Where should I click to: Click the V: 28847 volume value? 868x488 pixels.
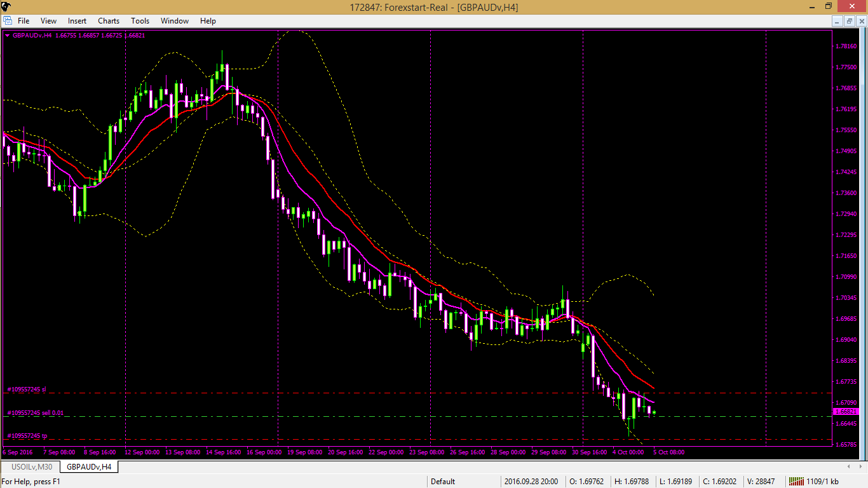point(761,482)
